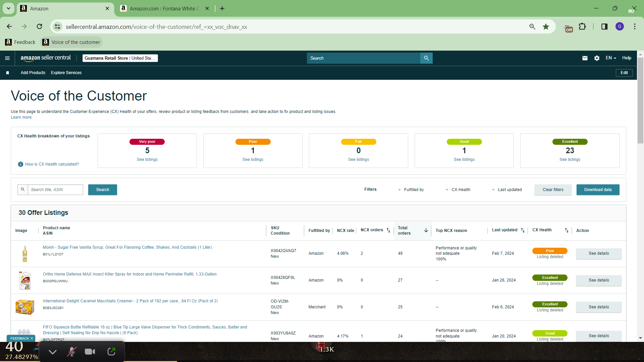This screenshot has height=362, width=644.
Task: Open Guzmans Retail Store account switcher
Action: 120,58
